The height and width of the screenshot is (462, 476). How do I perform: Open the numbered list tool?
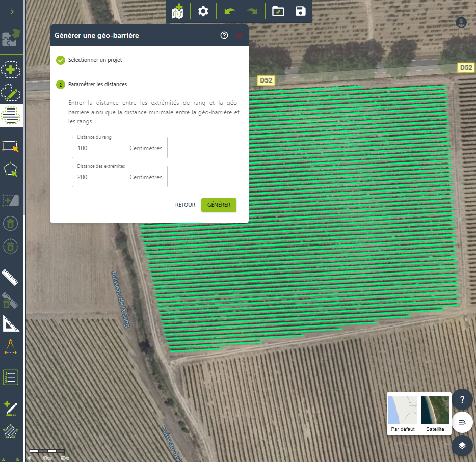click(x=11, y=377)
